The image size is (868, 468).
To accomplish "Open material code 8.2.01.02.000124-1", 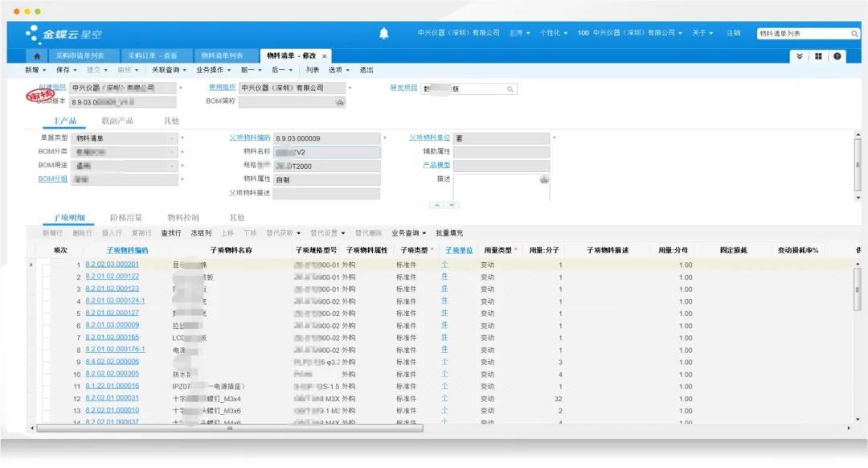I will tap(115, 301).
